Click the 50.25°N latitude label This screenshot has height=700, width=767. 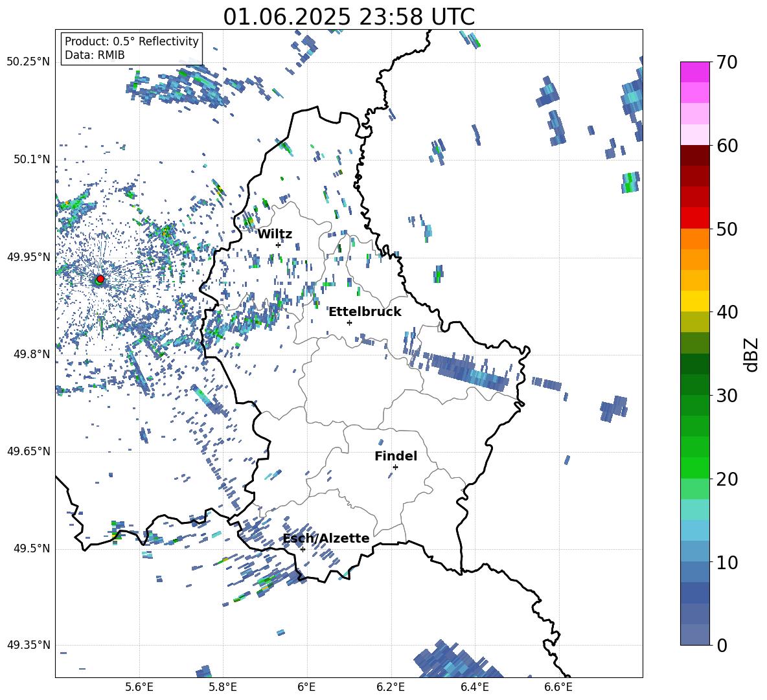tap(29, 62)
